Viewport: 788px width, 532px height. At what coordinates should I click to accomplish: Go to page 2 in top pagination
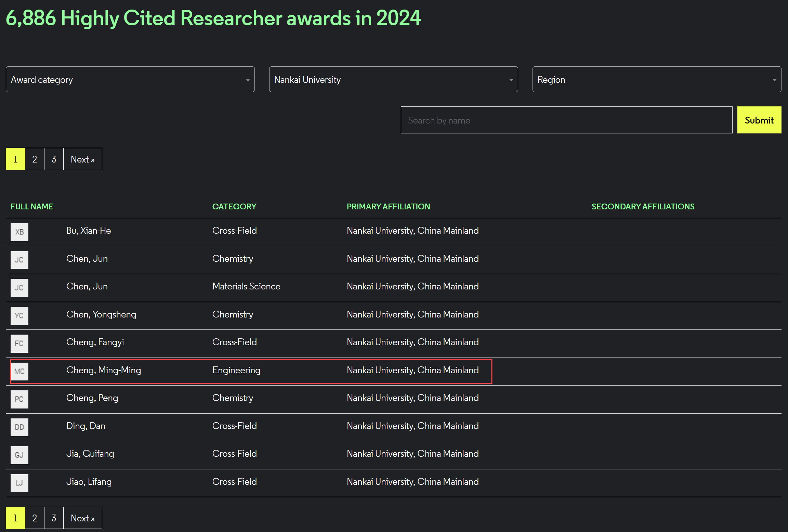(x=35, y=159)
